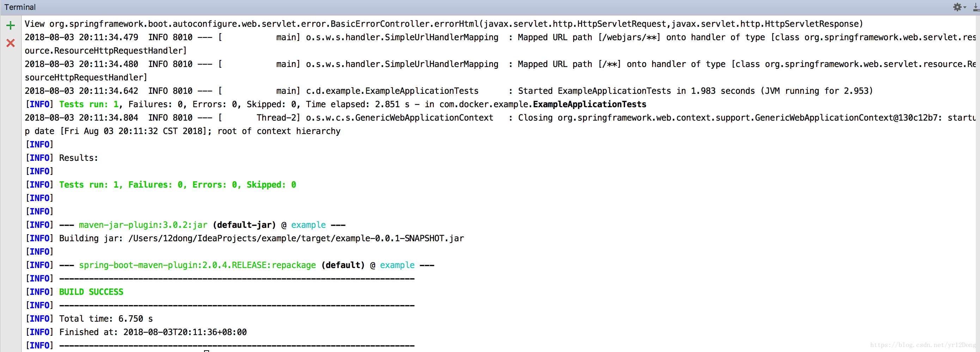This screenshot has width=980, height=352.
Task: Add a new terminal session with the plus icon
Action: click(x=10, y=25)
